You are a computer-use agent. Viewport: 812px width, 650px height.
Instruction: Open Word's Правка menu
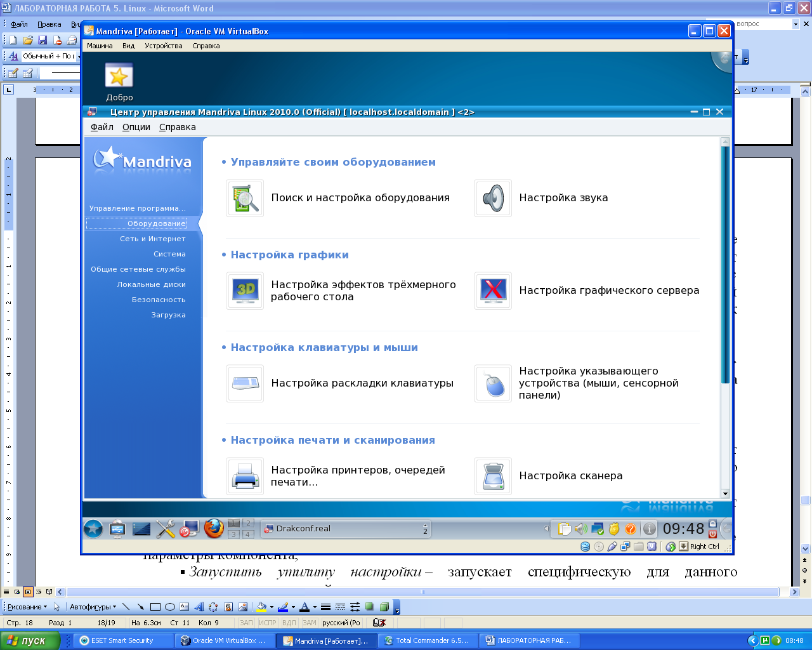[49, 24]
